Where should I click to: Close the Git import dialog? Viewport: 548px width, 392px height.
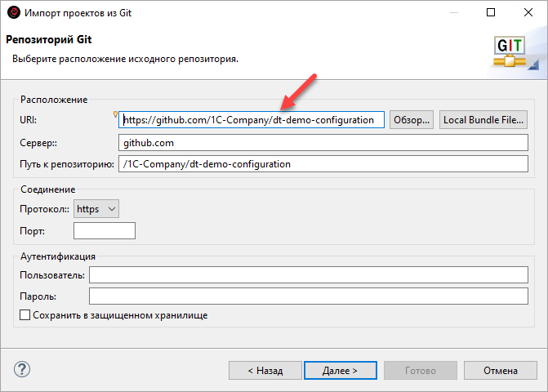tap(528, 13)
